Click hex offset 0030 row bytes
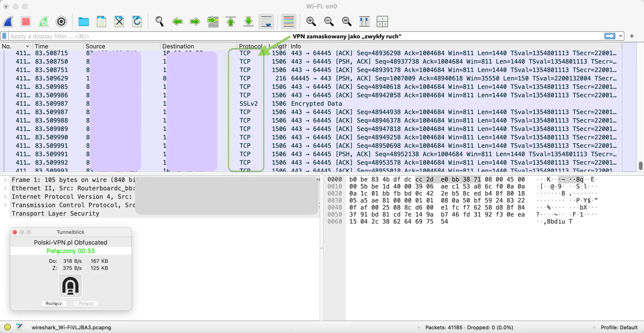This screenshot has height=333, width=644. coord(437,201)
